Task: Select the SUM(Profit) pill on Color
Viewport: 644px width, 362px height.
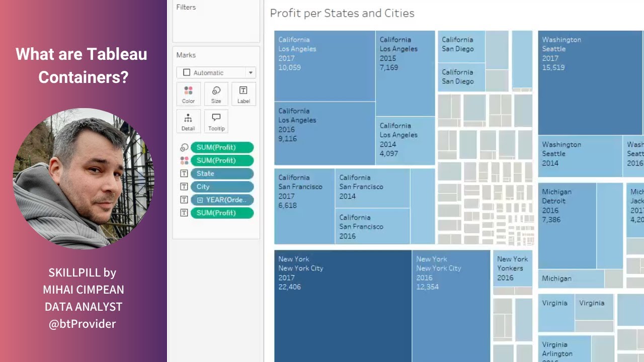Action: pos(222,160)
